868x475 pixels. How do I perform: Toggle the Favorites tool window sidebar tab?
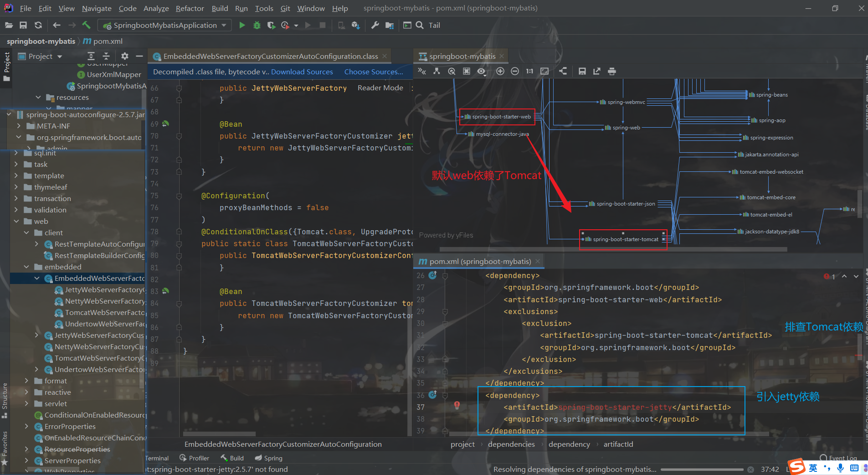pos(5,448)
